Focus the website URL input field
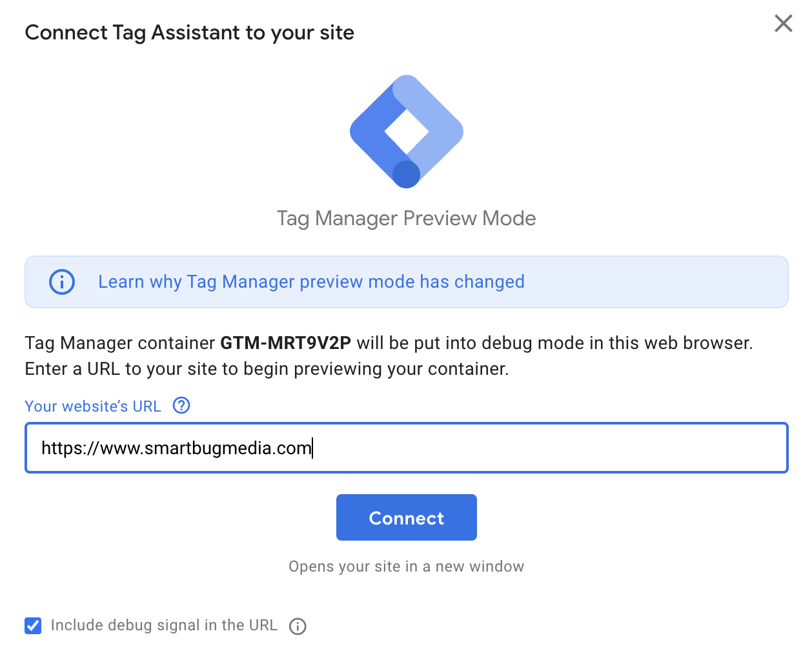Viewport: 812px width, 649px height. pyautogui.click(x=516, y=448)
